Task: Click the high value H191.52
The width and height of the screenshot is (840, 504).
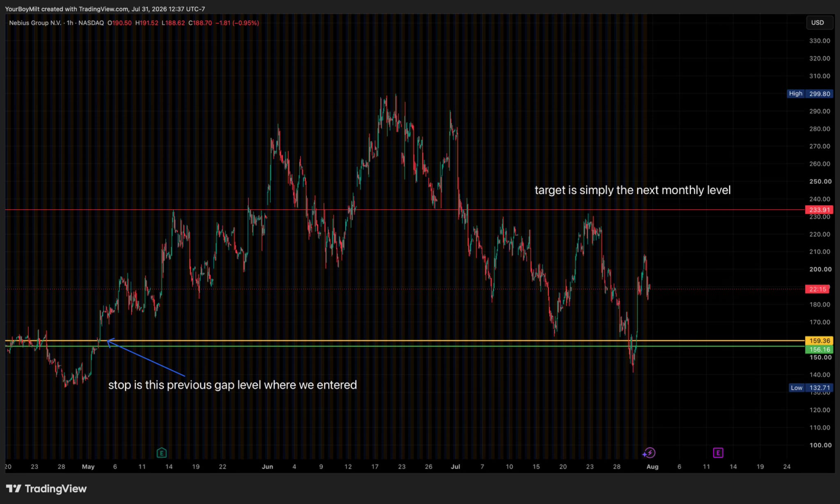Action: (x=146, y=23)
